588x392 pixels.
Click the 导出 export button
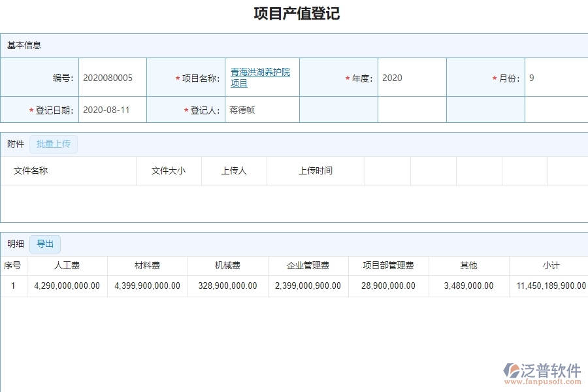click(x=44, y=244)
